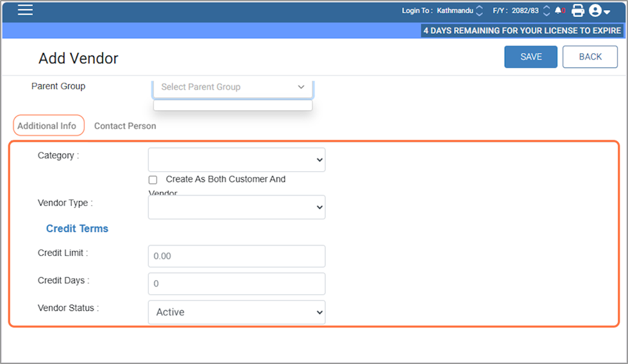Switch to the Additional Info tab
Screen dimensions: 628x364
coord(47,126)
